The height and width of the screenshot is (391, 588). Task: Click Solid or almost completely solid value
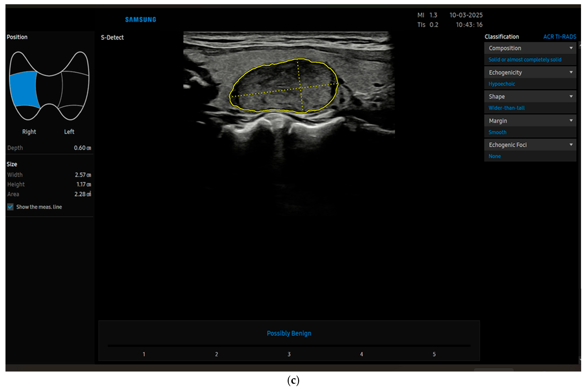click(525, 60)
